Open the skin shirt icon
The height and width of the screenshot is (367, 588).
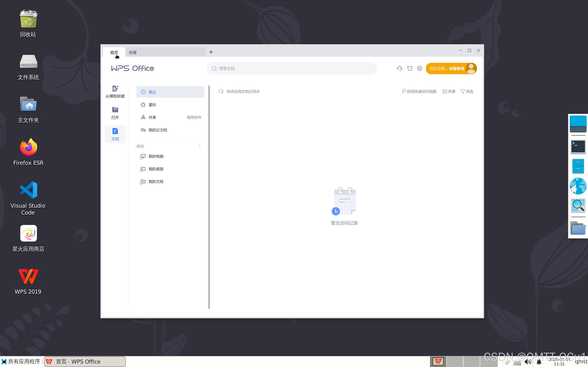(410, 69)
